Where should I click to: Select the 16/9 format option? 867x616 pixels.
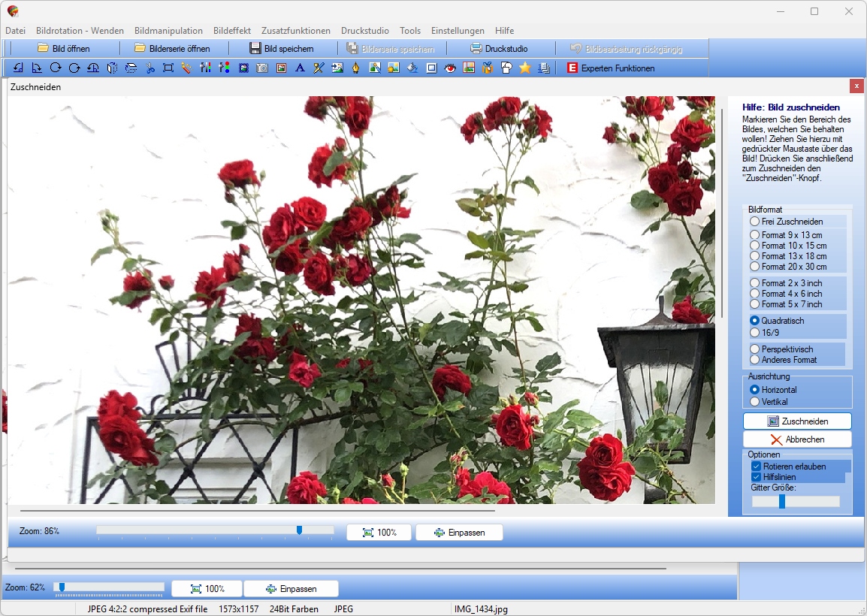(x=765, y=332)
